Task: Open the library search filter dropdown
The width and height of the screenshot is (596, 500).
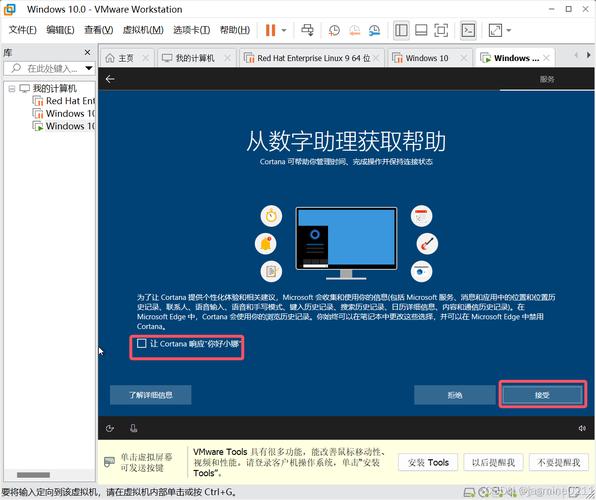Action: 89,68
